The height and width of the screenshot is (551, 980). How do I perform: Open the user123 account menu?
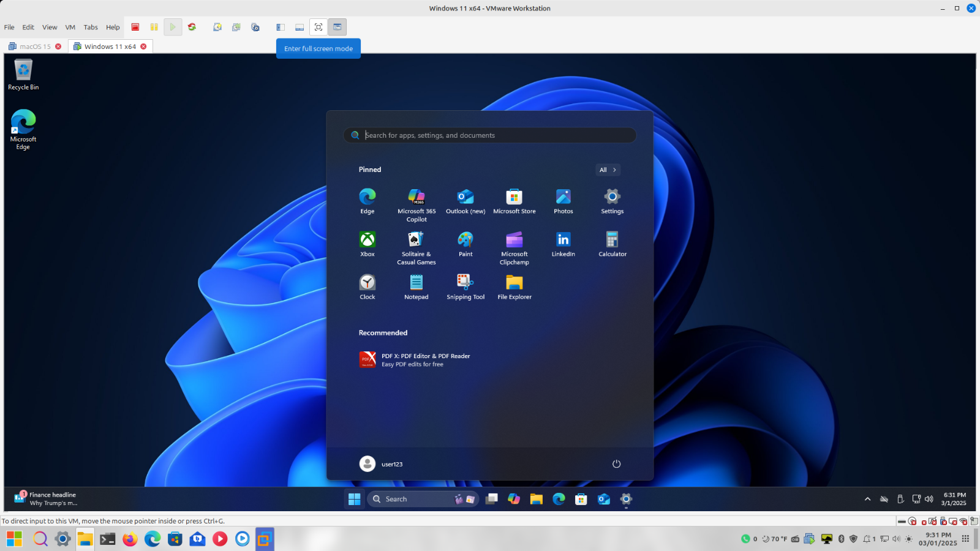[x=381, y=464]
